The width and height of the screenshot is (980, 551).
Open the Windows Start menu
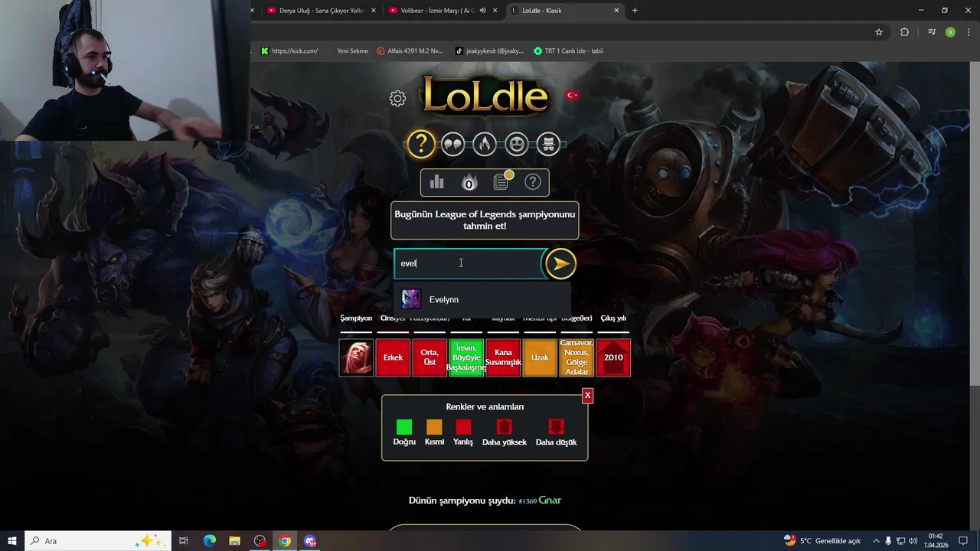coord(12,541)
